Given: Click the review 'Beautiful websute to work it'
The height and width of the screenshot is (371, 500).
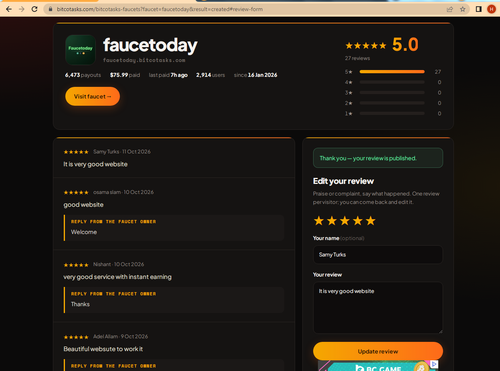Looking at the screenshot, I should tap(103, 349).
